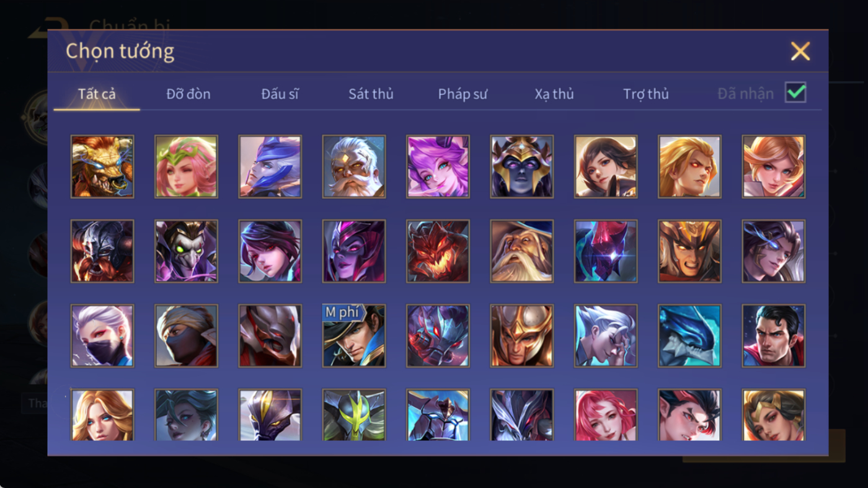Open the Sát thủ tab

[371, 94]
